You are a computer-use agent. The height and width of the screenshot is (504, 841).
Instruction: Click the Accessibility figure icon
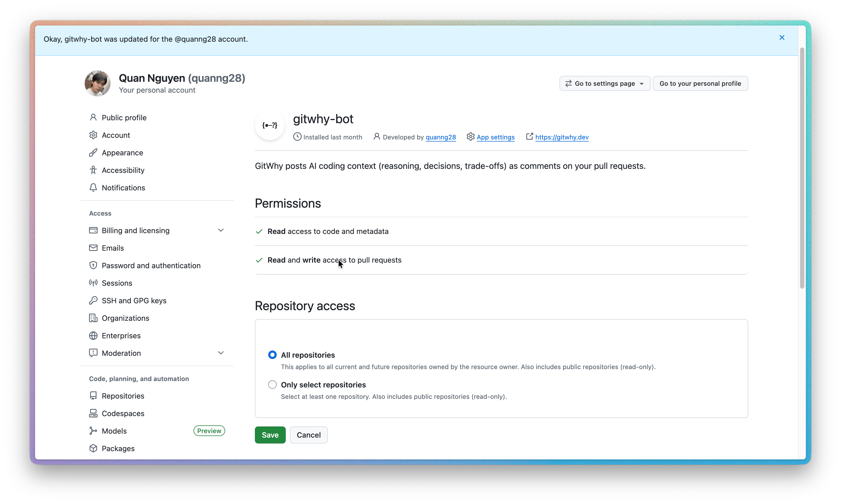pos(93,170)
